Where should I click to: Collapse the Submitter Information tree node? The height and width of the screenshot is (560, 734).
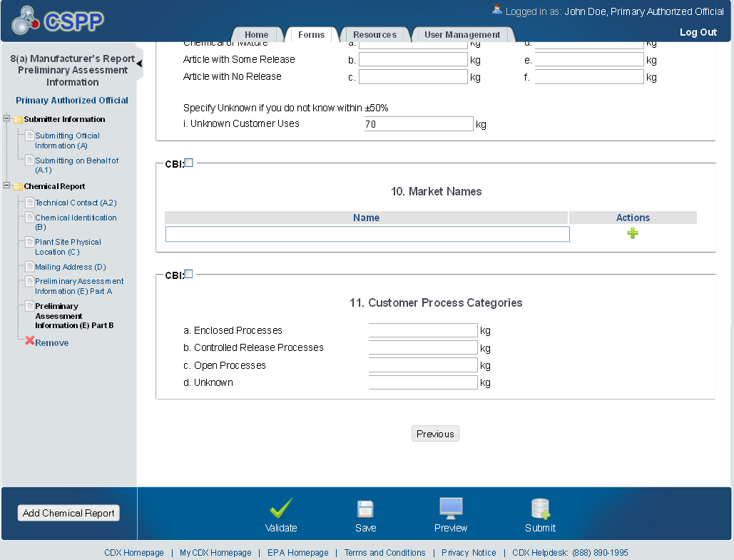click(6, 118)
